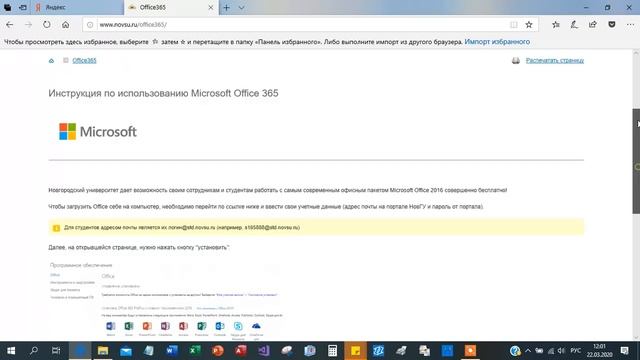
Task: Click the heading "Инструкция по использованию Microsoft Office 365"
Action: tap(163, 93)
